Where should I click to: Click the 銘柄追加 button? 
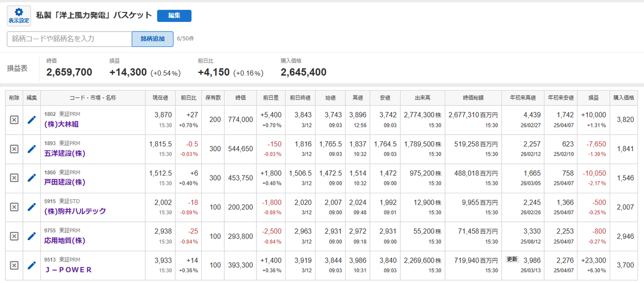click(x=153, y=39)
